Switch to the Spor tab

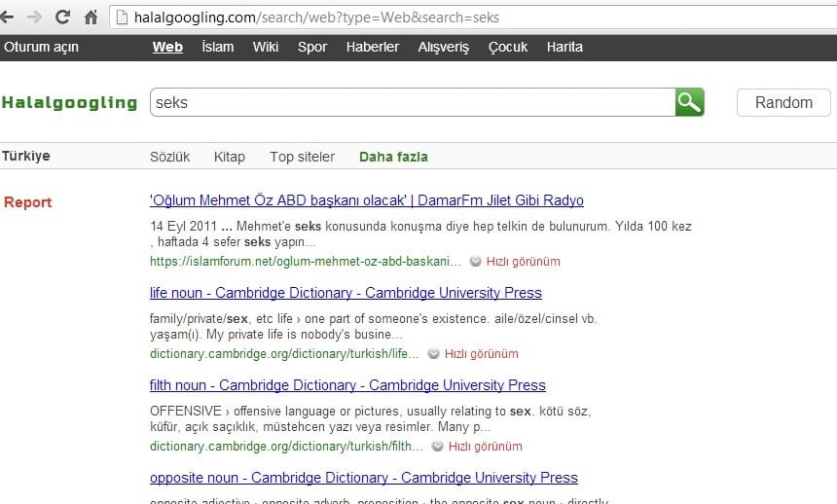pyautogui.click(x=312, y=47)
